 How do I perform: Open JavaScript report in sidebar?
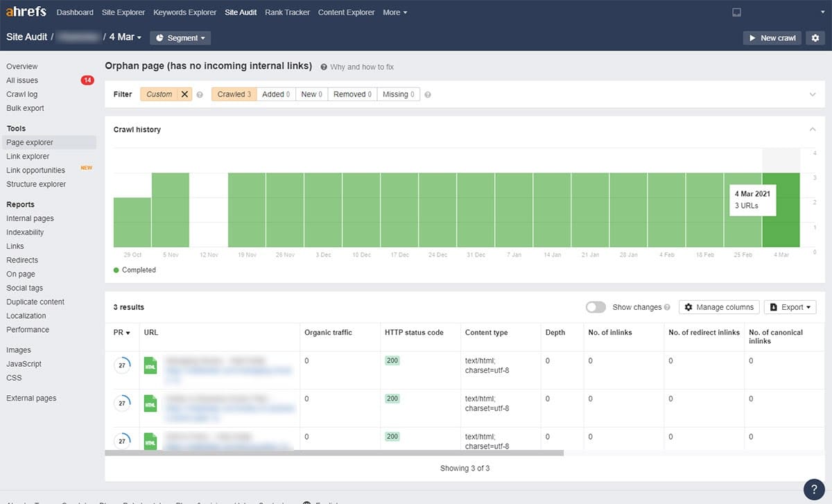pyautogui.click(x=24, y=364)
